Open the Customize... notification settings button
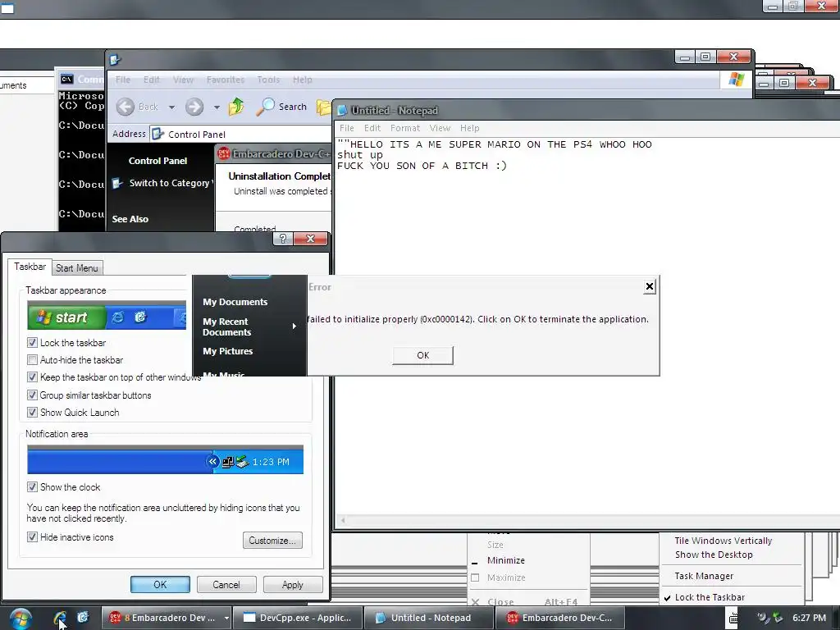Image resolution: width=840 pixels, height=630 pixels. (272, 540)
